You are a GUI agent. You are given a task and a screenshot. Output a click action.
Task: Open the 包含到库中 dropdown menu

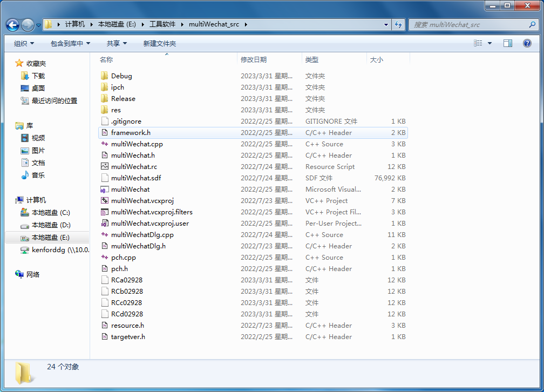70,43
